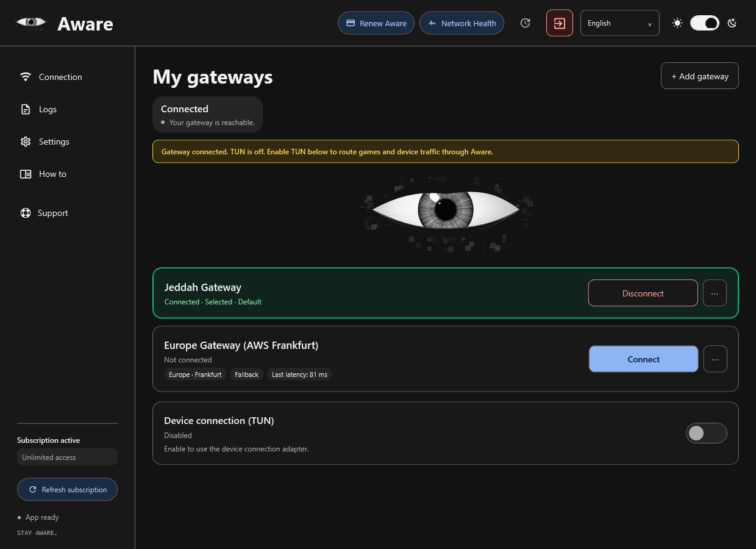Click the document icon beside Logs
Image resolution: width=756 pixels, height=549 pixels.
click(x=26, y=109)
